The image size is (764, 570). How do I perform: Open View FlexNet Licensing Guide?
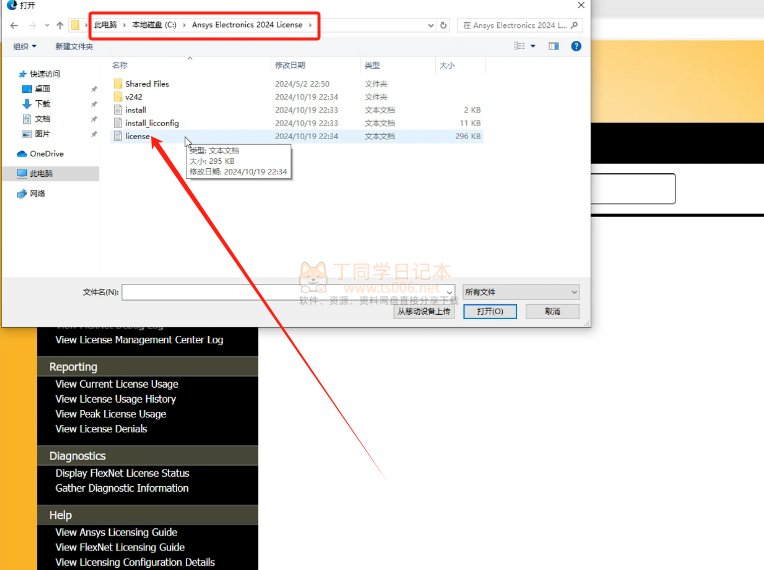(x=120, y=548)
